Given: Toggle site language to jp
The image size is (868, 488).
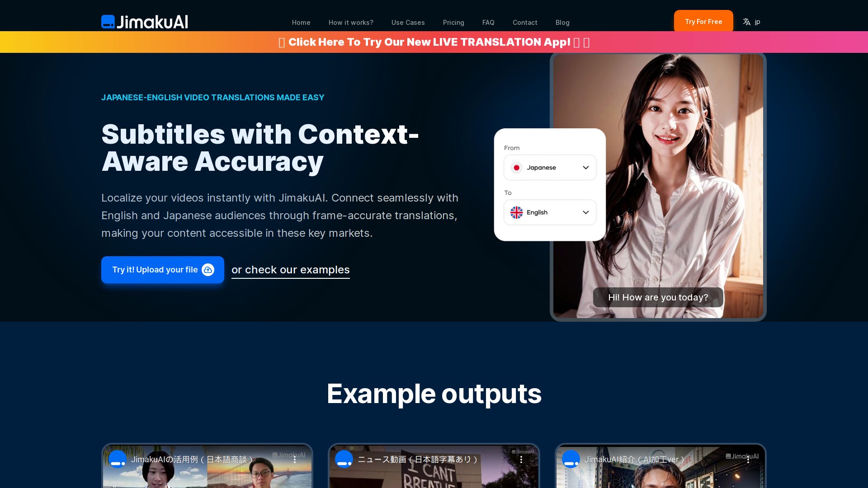Looking at the screenshot, I should [x=757, y=22].
